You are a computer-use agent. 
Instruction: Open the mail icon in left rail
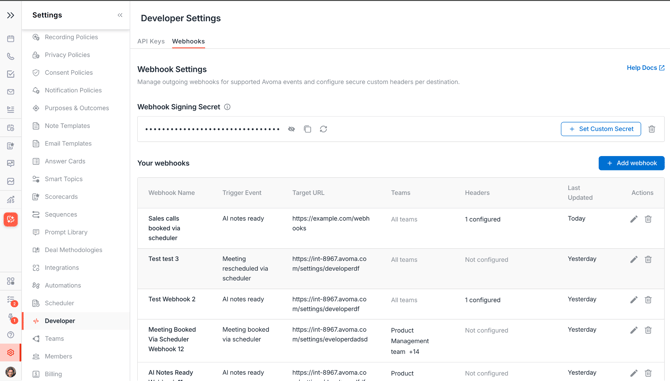tap(11, 92)
